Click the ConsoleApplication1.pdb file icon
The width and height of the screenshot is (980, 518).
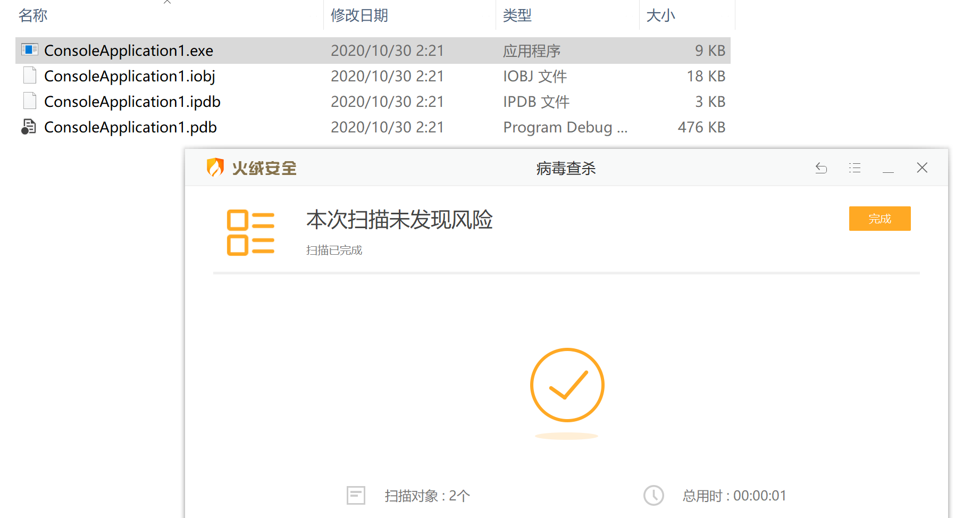(x=29, y=127)
